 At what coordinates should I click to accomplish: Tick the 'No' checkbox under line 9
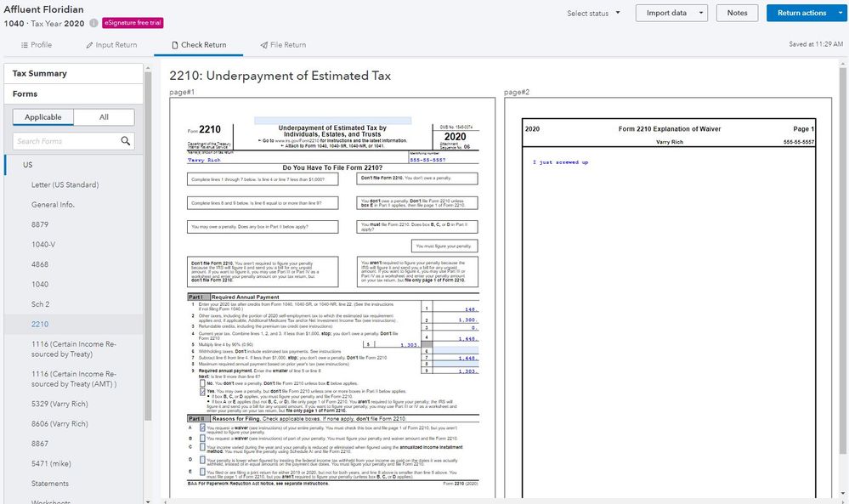pyautogui.click(x=202, y=383)
